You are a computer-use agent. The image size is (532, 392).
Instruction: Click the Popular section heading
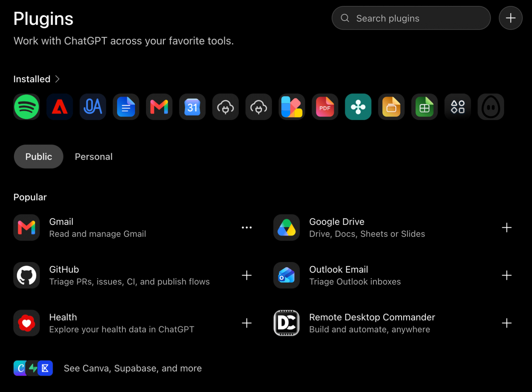click(30, 197)
